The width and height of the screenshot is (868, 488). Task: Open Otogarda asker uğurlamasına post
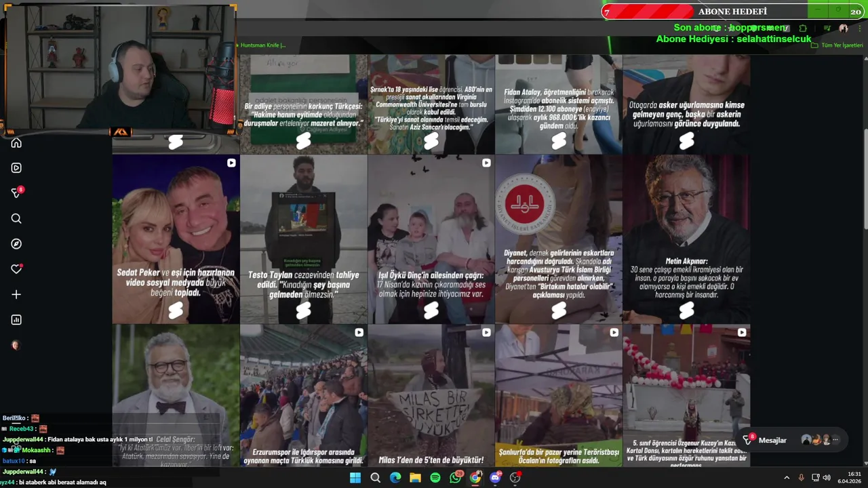point(686,104)
